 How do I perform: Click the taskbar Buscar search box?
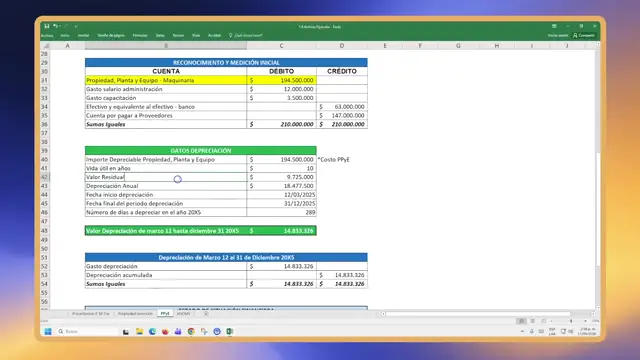pos(87,331)
